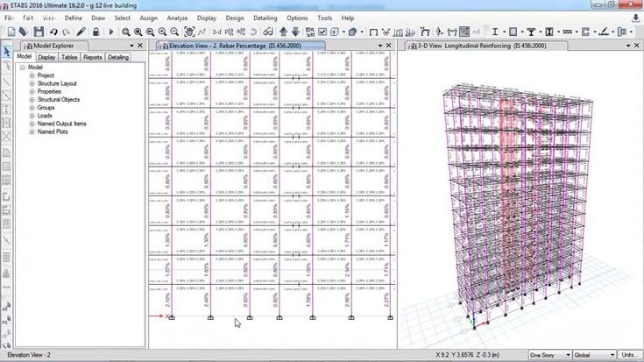
Task: Save the model with the floppy disk icon
Action: (x=39, y=32)
